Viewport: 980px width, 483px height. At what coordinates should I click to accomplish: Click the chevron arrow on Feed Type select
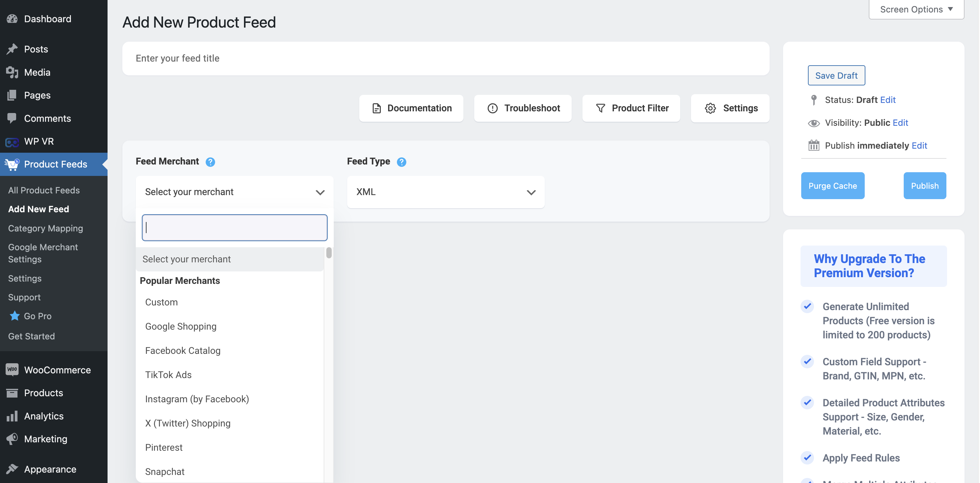click(x=531, y=193)
